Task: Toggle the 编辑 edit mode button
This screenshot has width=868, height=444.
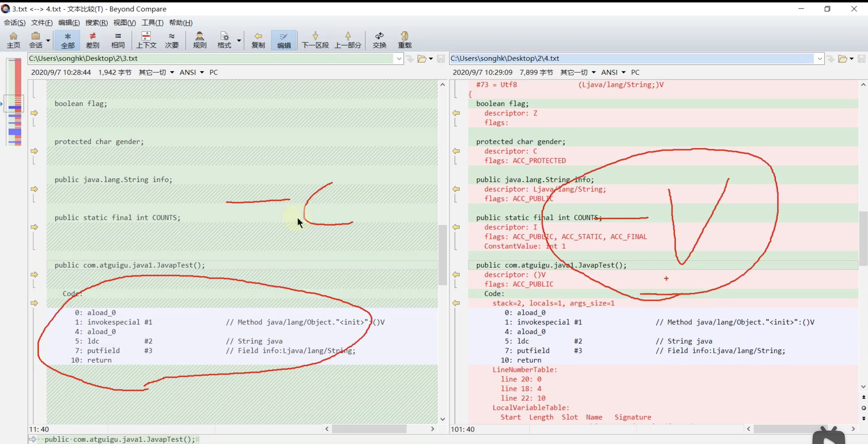Action: point(284,40)
